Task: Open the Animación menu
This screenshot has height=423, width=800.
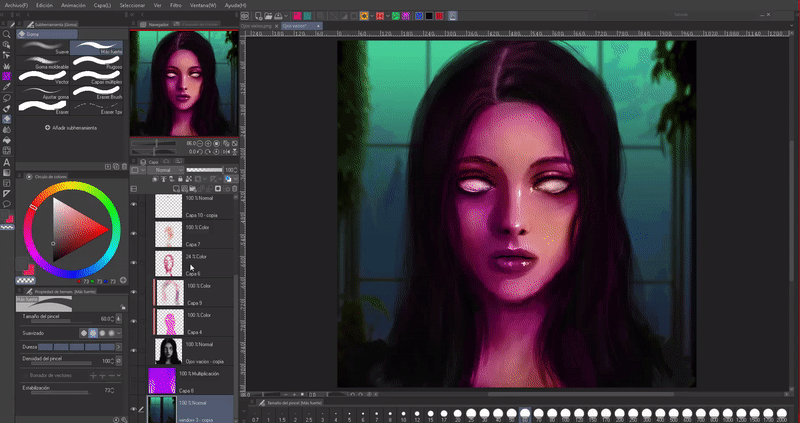Action: click(72, 5)
